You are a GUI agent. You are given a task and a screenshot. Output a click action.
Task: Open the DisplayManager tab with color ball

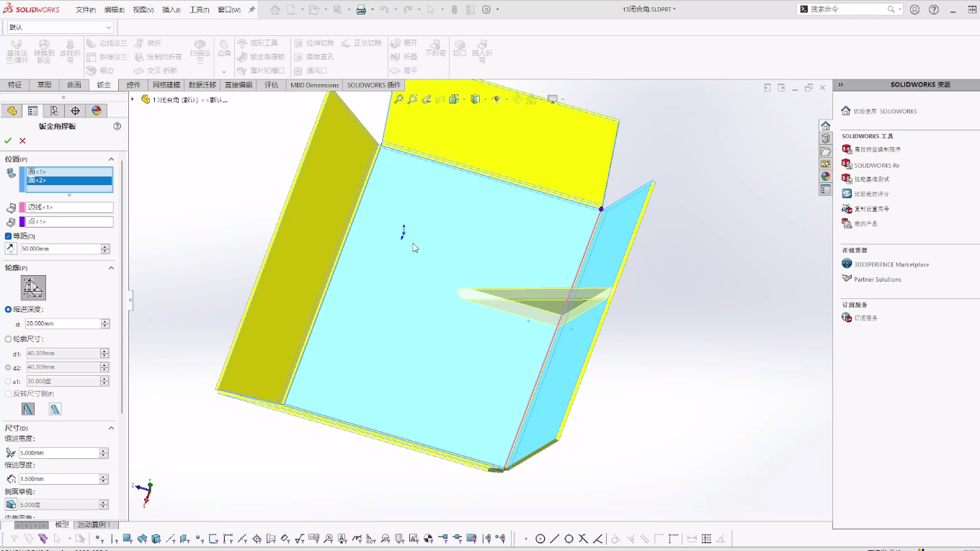[x=97, y=111]
